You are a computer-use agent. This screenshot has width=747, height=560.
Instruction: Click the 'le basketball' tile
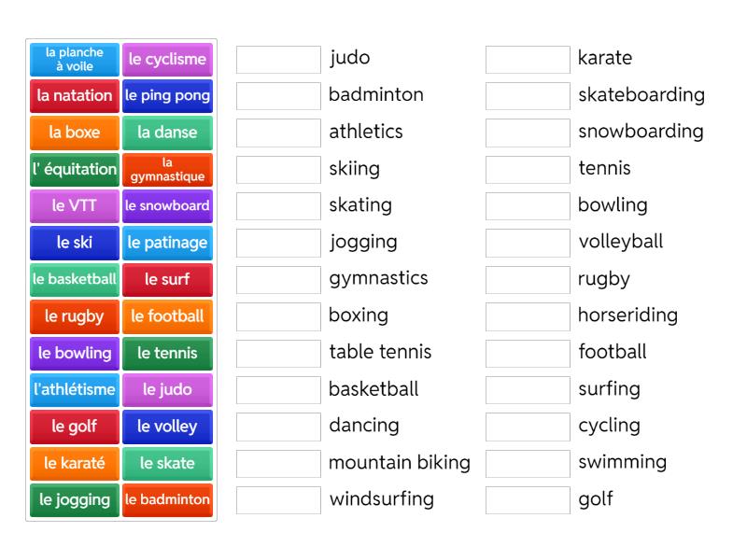74,280
